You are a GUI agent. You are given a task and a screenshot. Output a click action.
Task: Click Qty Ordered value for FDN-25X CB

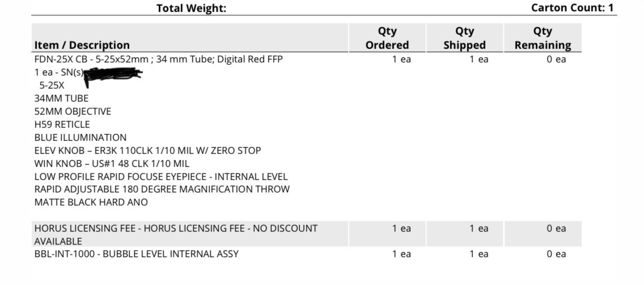point(401,59)
